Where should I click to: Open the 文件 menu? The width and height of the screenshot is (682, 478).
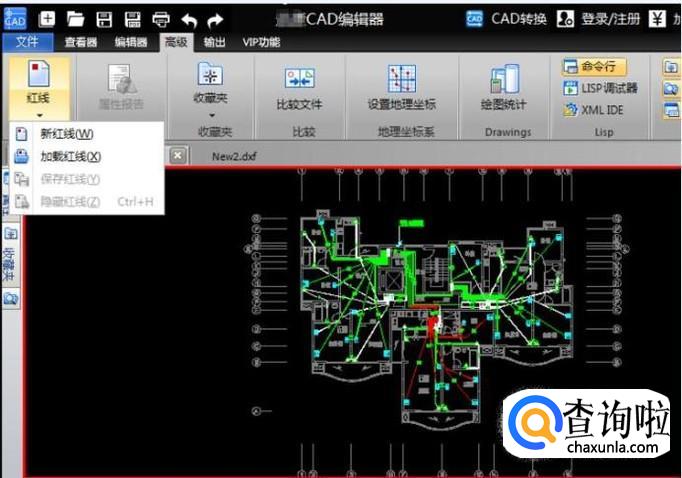pyautogui.click(x=27, y=42)
